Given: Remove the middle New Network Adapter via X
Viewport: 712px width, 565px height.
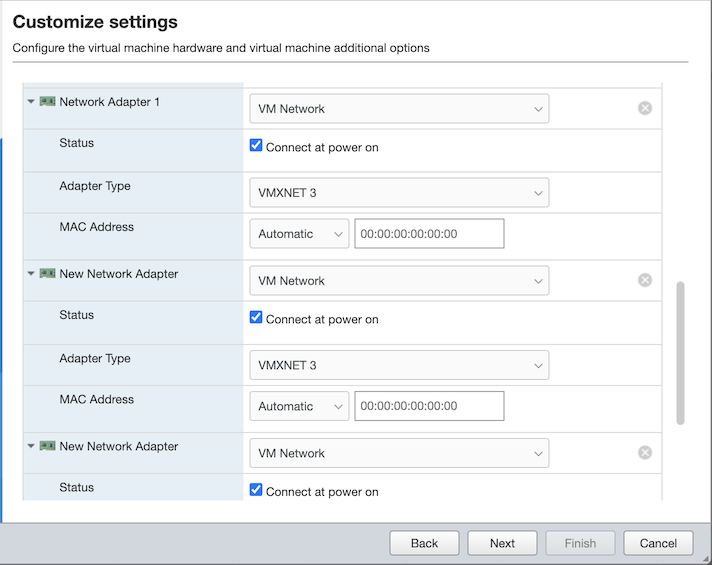Looking at the screenshot, I should (645, 281).
